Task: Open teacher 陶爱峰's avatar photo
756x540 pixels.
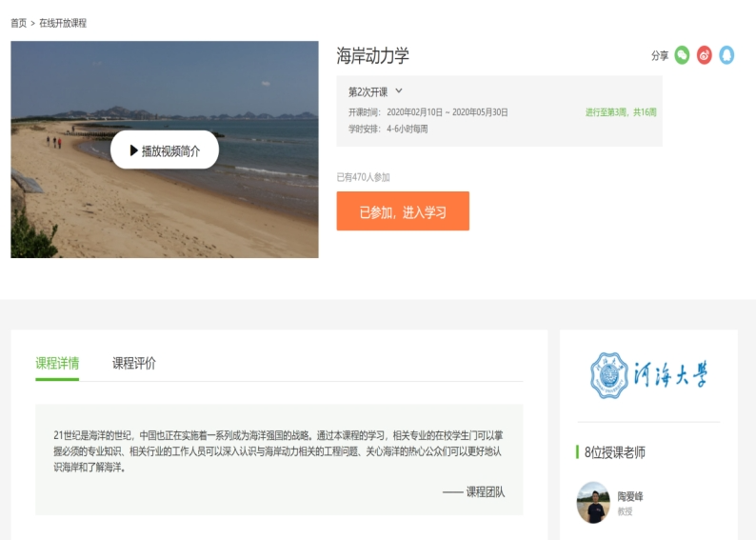Action: tap(593, 502)
